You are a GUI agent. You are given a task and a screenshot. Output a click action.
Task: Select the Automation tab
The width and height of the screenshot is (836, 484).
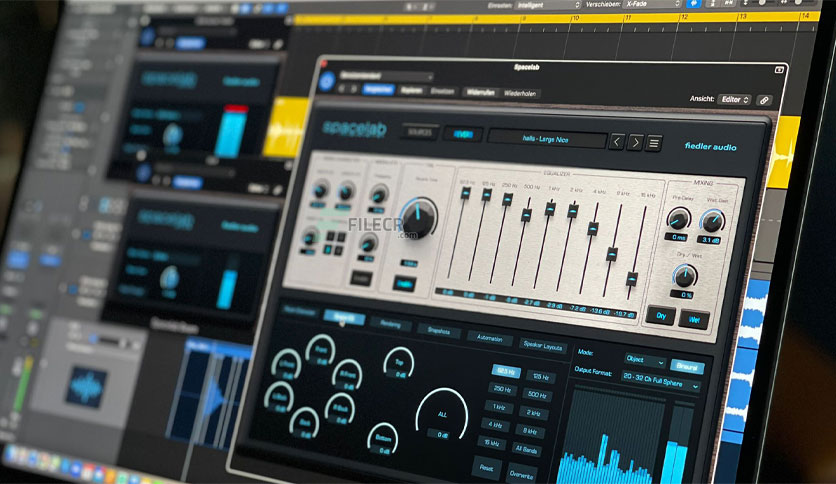pyautogui.click(x=489, y=338)
